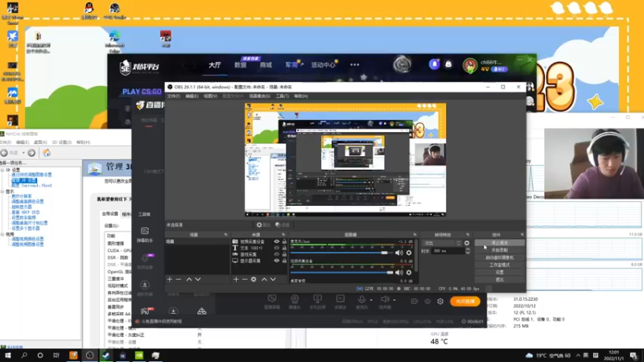
Task: Open the File menu in OBS
Action: (x=173, y=96)
